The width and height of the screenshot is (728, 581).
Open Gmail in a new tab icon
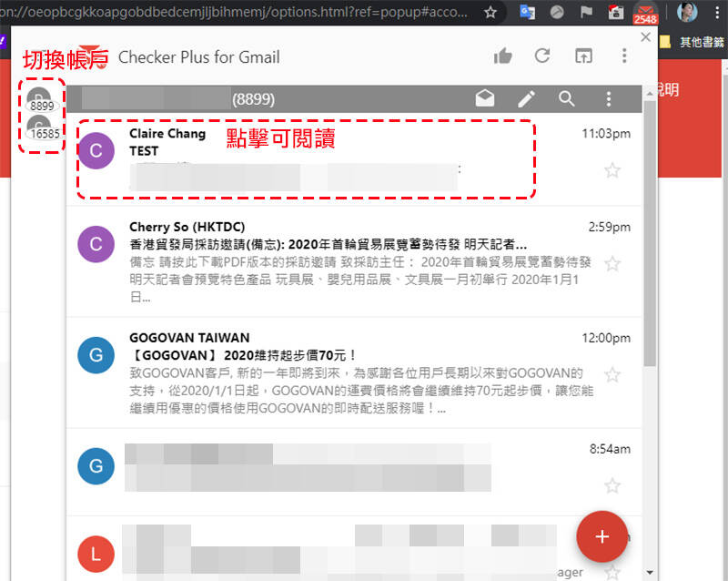tap(583, 56)
